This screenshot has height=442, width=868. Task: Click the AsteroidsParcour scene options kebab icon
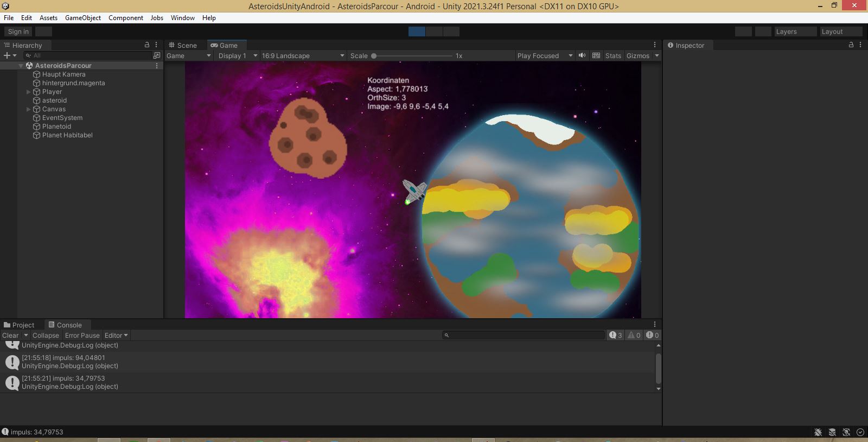pos(157,66)
